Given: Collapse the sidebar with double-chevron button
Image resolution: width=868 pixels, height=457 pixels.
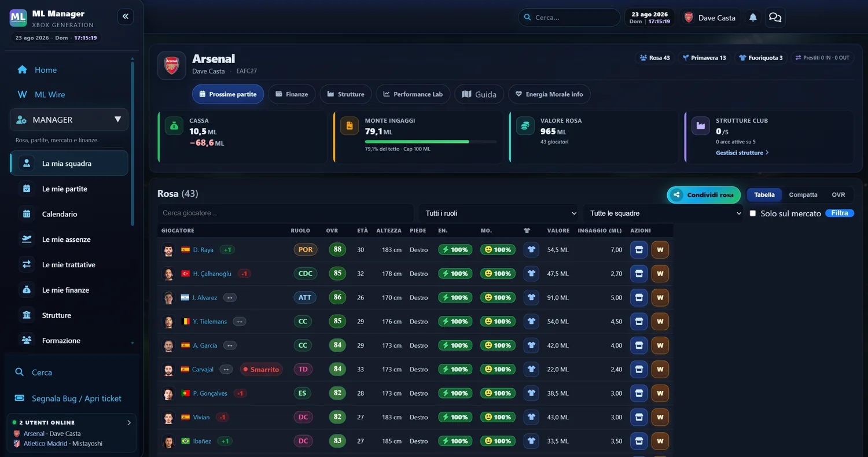Looking at the screenshot, I should click(126, 17).
